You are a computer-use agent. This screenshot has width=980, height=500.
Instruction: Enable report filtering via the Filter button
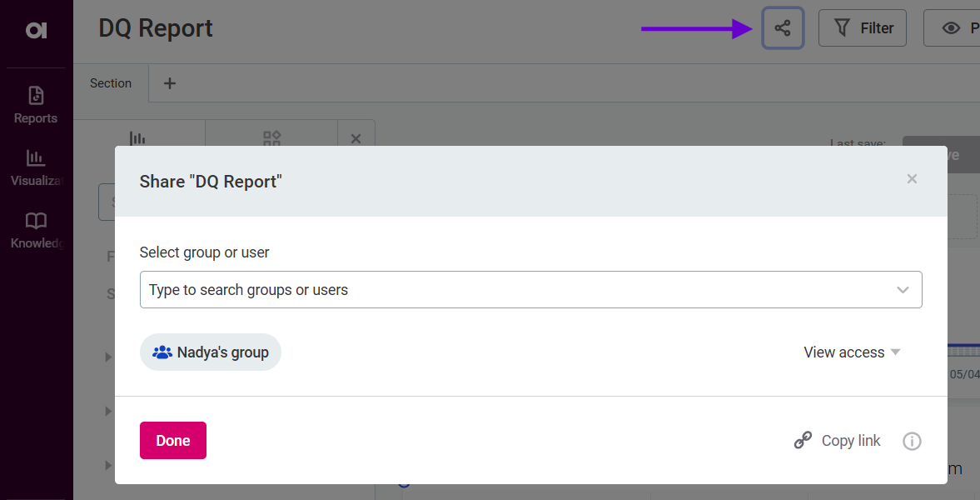coord(862,27)
